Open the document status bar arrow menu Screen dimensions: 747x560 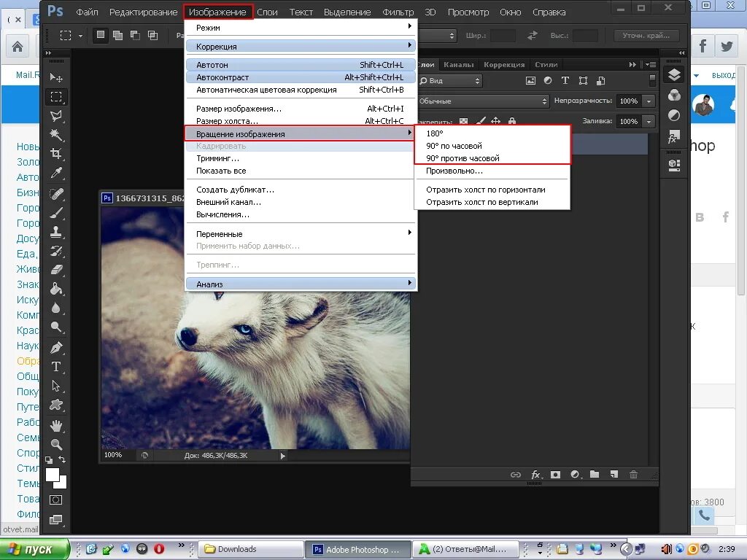click(x=282, y=456)
